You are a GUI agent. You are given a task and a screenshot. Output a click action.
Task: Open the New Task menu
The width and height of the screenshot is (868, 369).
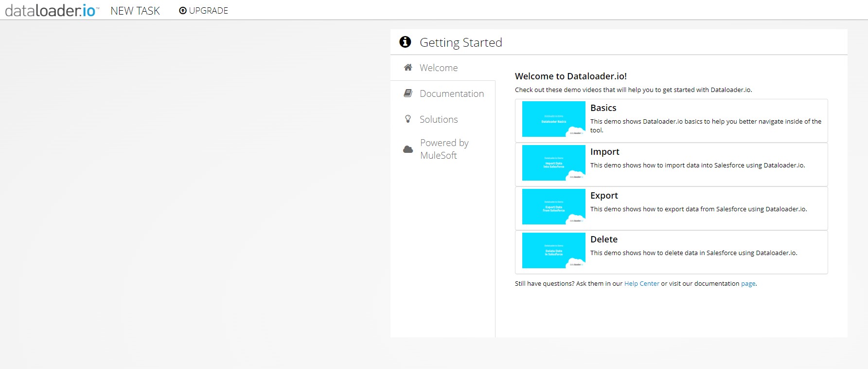pyautogui.click(x=135, y=11)
